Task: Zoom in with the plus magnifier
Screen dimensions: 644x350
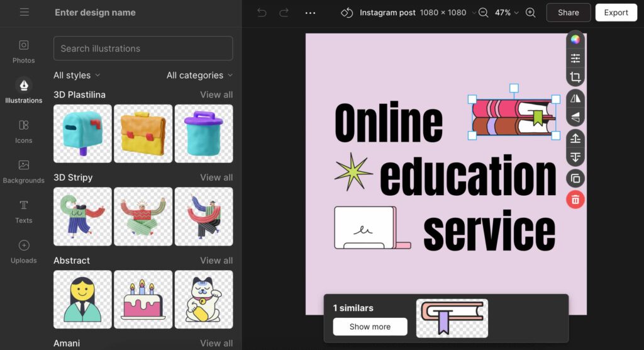Action: [x=530, y=13]
